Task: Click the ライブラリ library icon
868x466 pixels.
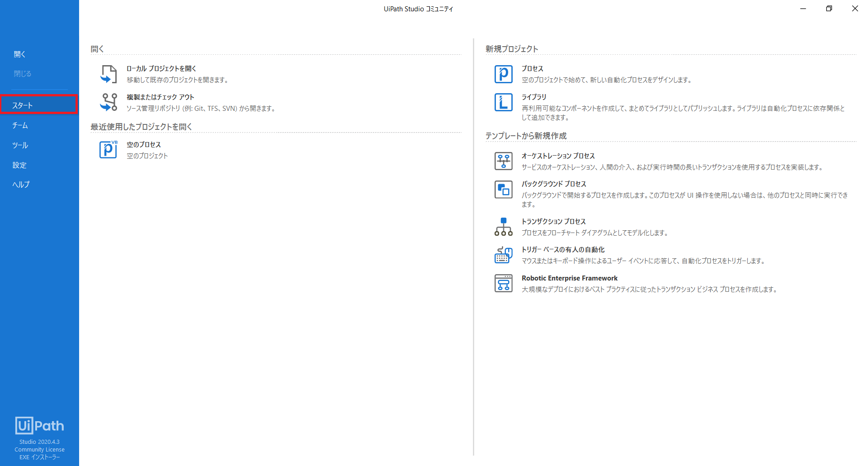Action: (503, 102)
